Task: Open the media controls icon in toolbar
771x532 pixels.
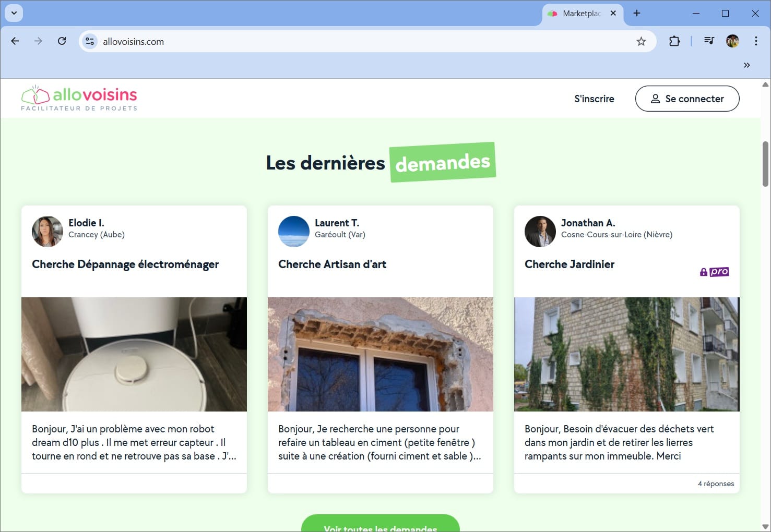Action: 709,41
